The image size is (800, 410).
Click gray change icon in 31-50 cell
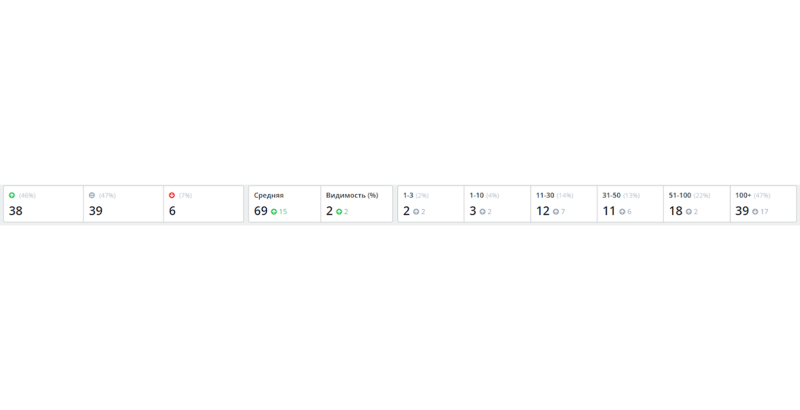pyautogui.click(x=622, y=212)
